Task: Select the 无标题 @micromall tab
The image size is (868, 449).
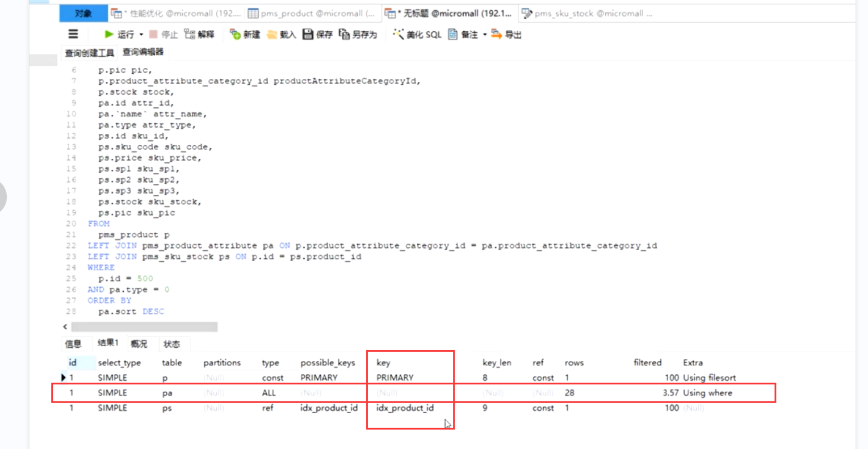Action: (x=449, y=13)
